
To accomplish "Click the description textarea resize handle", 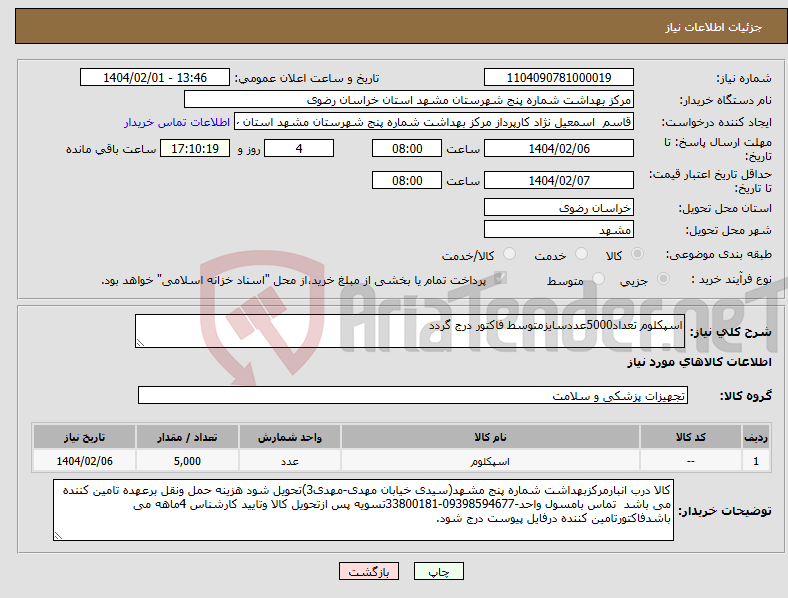I will pos(140,343).
